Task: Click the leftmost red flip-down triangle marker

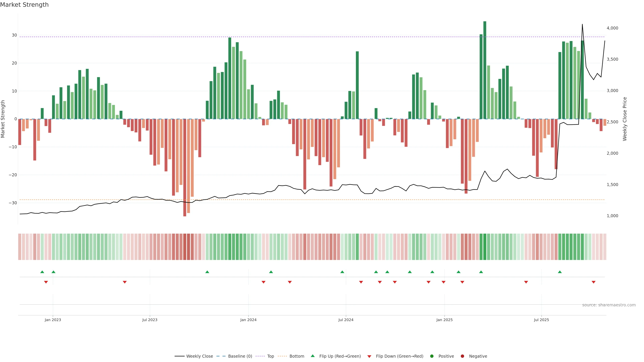Action: [x=46, y=282]
